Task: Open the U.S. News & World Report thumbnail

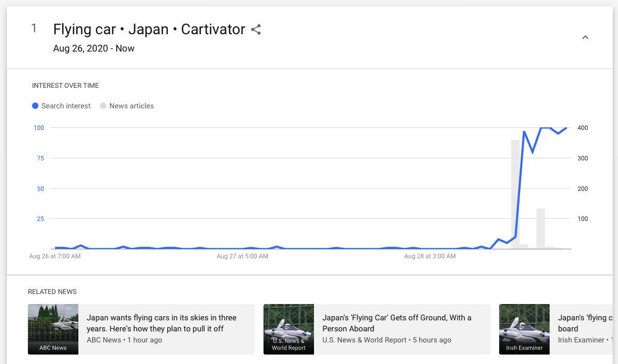Action: pyautogui.click(x=288, y=329)
